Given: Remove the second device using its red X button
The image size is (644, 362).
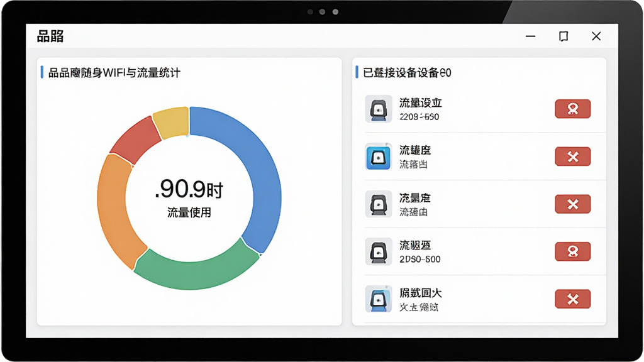Looking at the screenshot, I should click(572, 156).
